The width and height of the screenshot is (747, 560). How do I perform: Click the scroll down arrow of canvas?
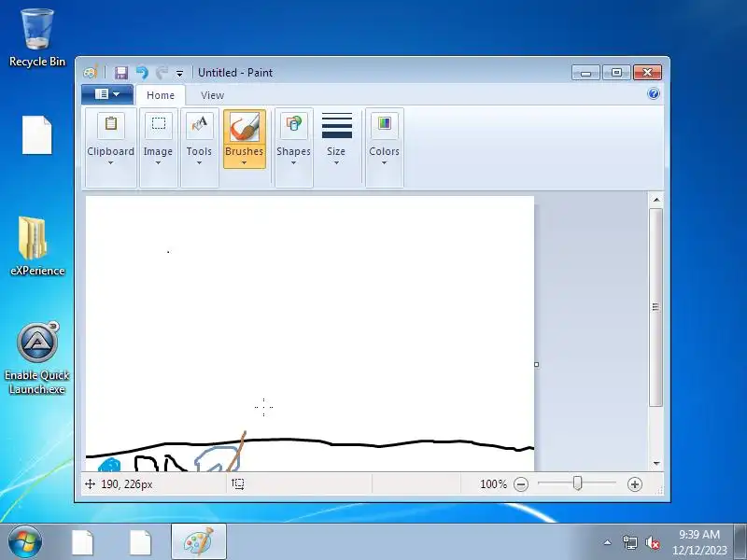[656, 463]
